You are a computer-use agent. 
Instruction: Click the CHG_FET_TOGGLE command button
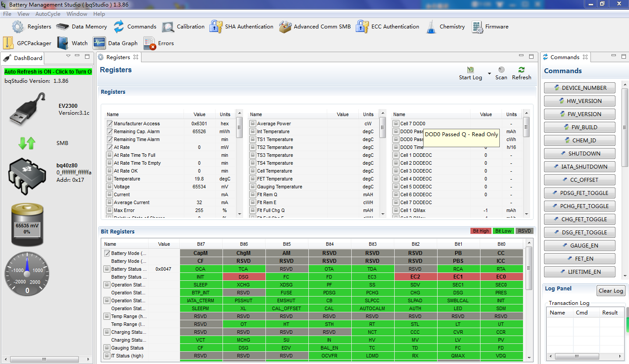point(580,219)
